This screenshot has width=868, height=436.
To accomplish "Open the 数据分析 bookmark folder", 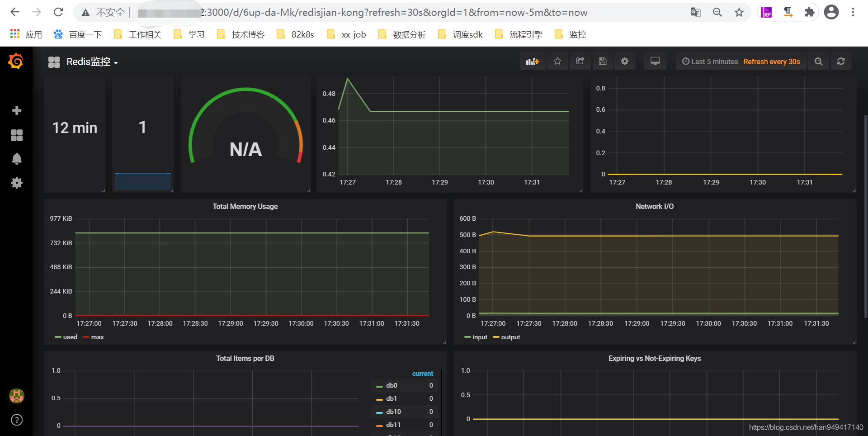I will coord(402,34).
